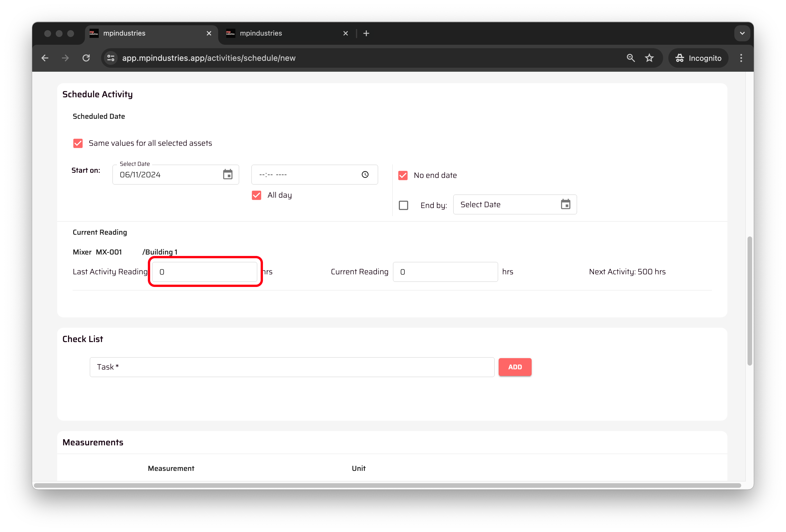Open a new browser tab
This screenshot has width=786, height=532.
366,34
